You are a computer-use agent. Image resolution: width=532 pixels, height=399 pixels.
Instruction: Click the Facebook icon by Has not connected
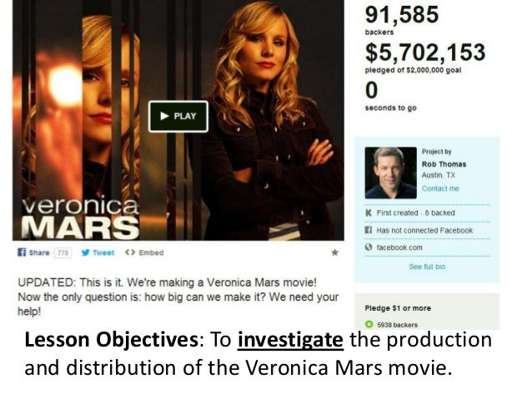pos(368,230)
